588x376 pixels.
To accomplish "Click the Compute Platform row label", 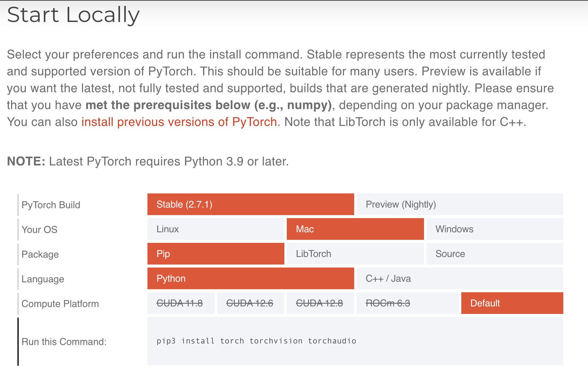I will 60,304.
